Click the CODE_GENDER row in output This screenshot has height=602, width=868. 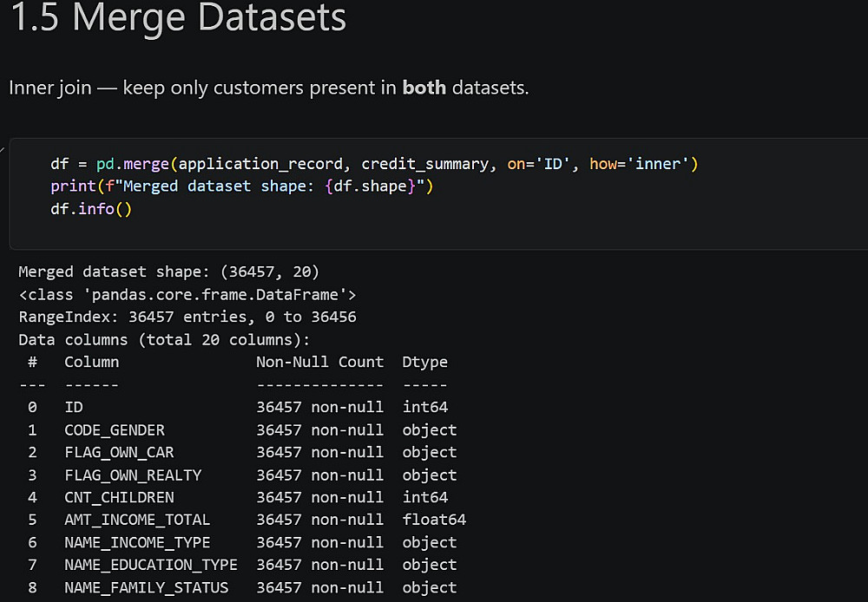tap(115, 429)
